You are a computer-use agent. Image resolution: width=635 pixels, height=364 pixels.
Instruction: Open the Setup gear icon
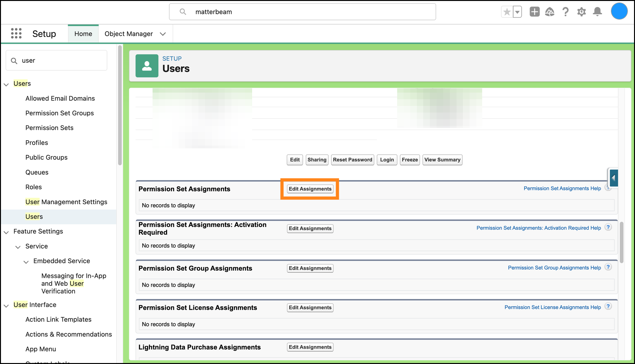(581, 12)
